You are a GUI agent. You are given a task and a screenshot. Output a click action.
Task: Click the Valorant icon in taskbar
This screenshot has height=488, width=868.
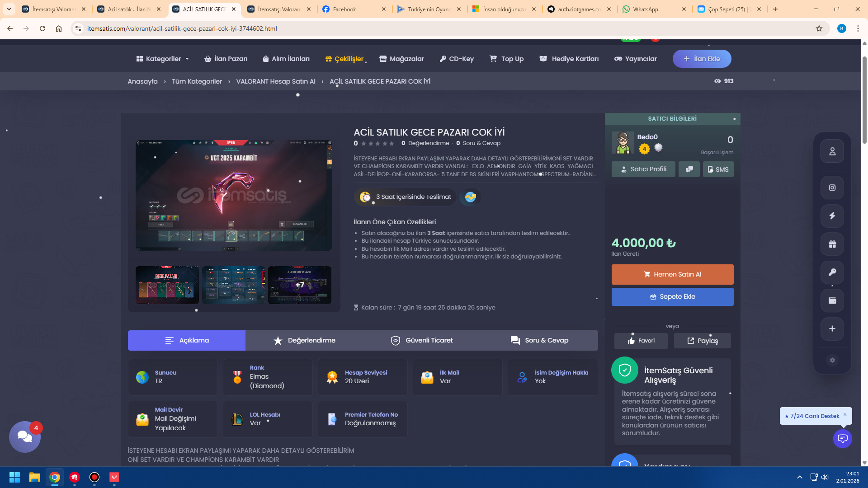click(114, 477)
